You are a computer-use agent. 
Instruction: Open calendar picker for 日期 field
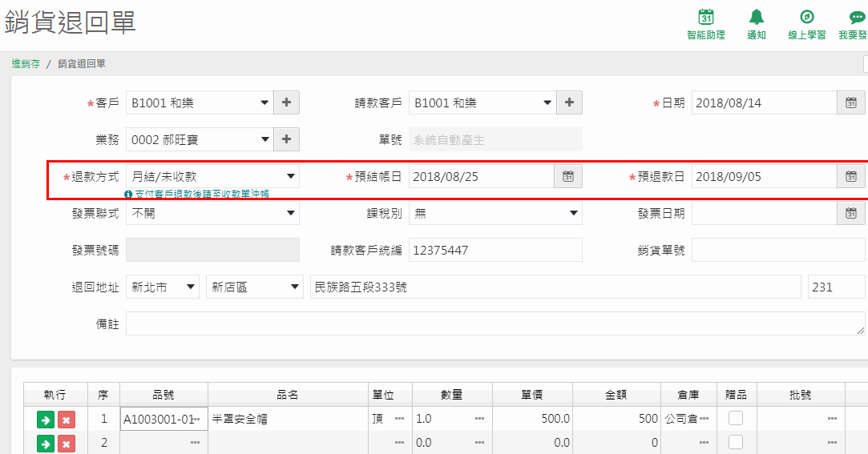[851, 102]
